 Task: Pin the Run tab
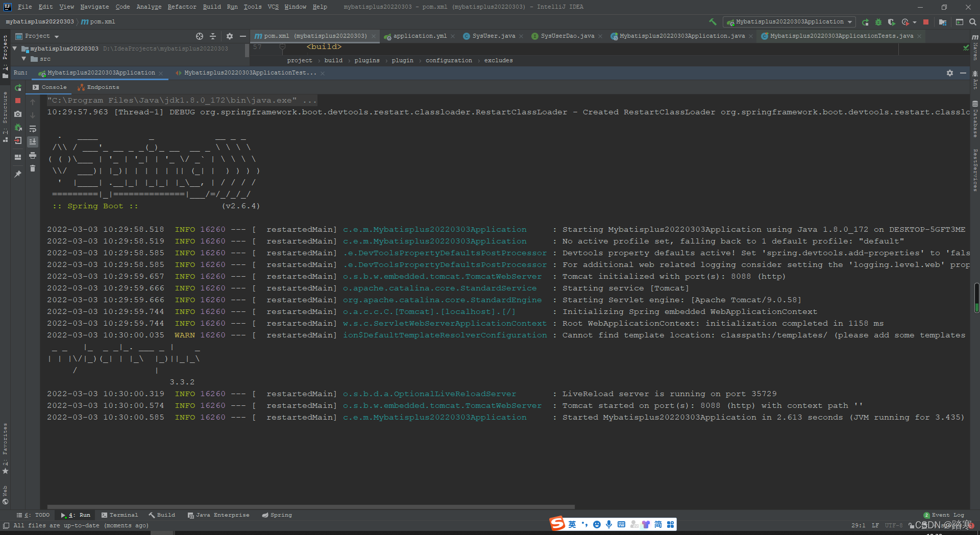[18, 174]
